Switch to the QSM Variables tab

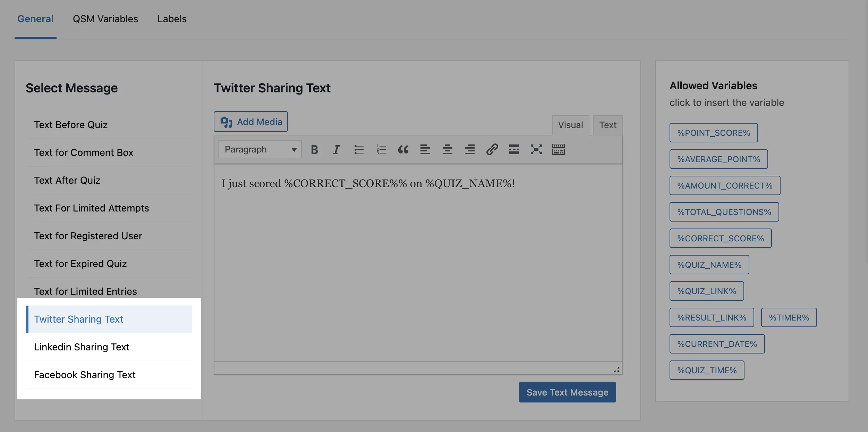point(105,19)
